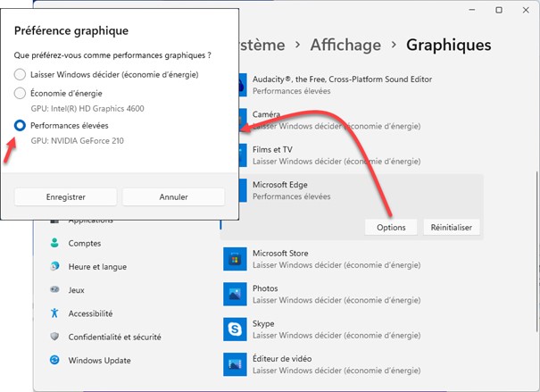
Task: Click Réinitialiser for Microsoft Edge
Action: click(x=452, y=228)
